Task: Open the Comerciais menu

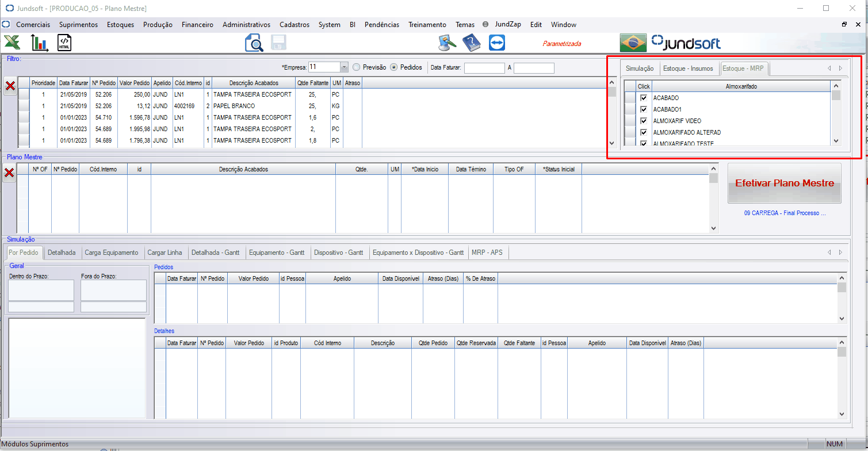Action: click(33, 25)
